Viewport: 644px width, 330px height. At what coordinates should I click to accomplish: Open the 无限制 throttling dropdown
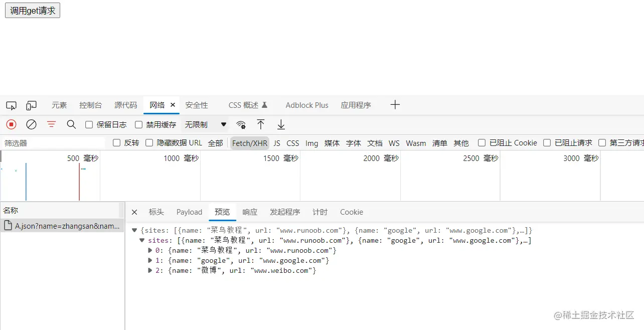pyautogui.click(x=206, y=124)
